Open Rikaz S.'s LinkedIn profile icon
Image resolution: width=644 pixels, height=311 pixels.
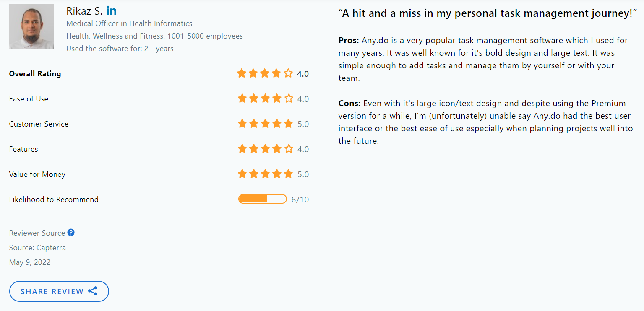112,11
